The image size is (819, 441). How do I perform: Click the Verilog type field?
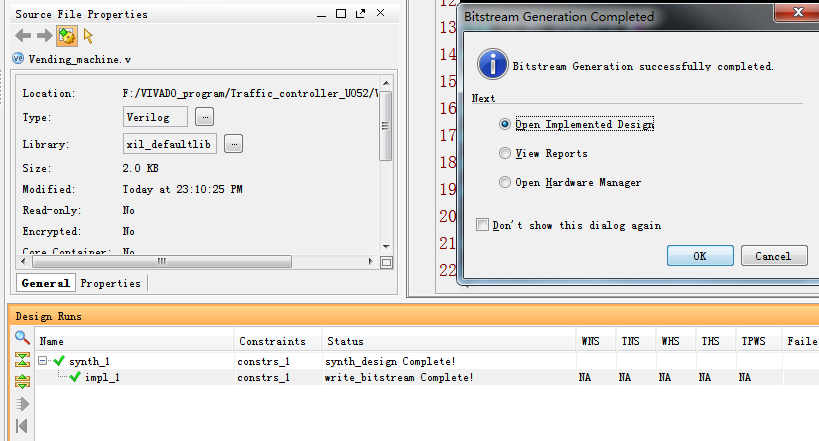[156, 117]
